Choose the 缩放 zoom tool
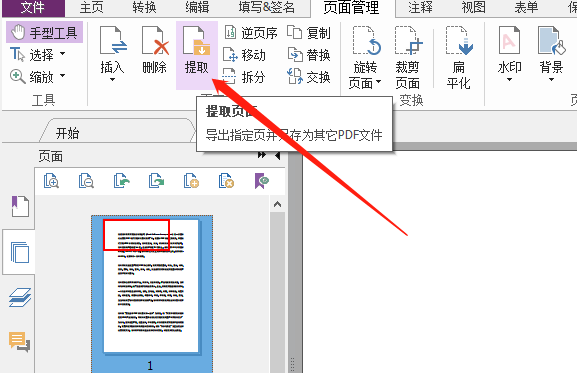This screenshot has width=577, height=373. (x=32, y=77)
